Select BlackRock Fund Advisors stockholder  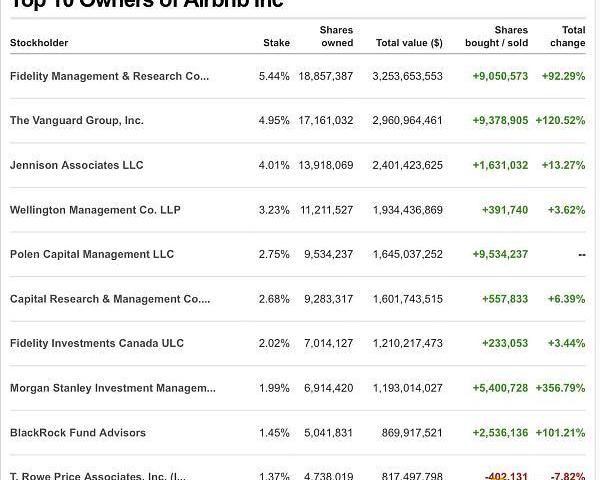point(78,433)
